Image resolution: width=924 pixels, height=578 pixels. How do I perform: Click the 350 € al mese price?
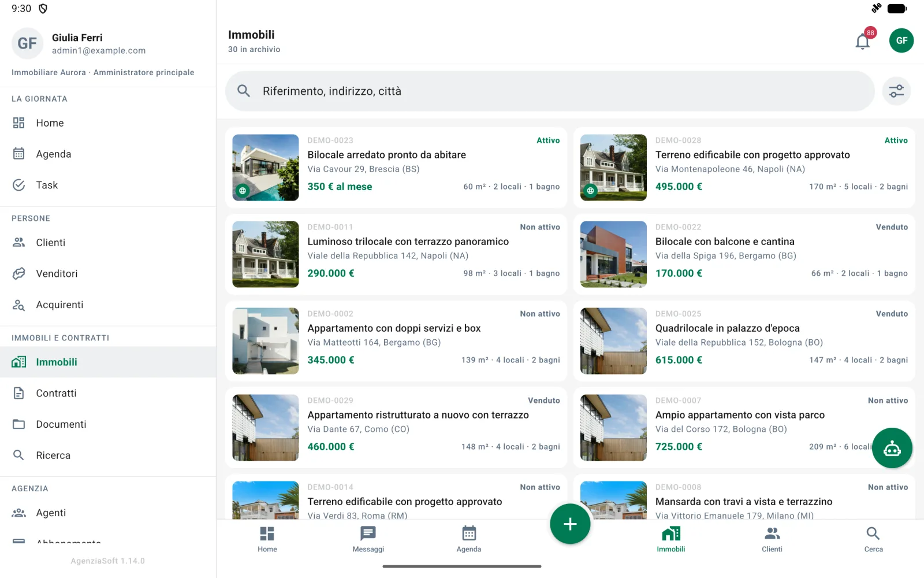340,187
